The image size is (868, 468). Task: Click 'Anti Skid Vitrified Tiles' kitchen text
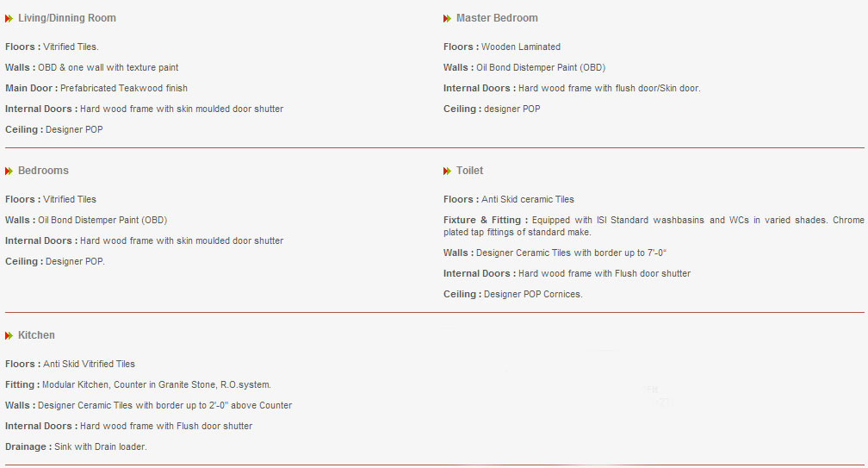[90, 364]
